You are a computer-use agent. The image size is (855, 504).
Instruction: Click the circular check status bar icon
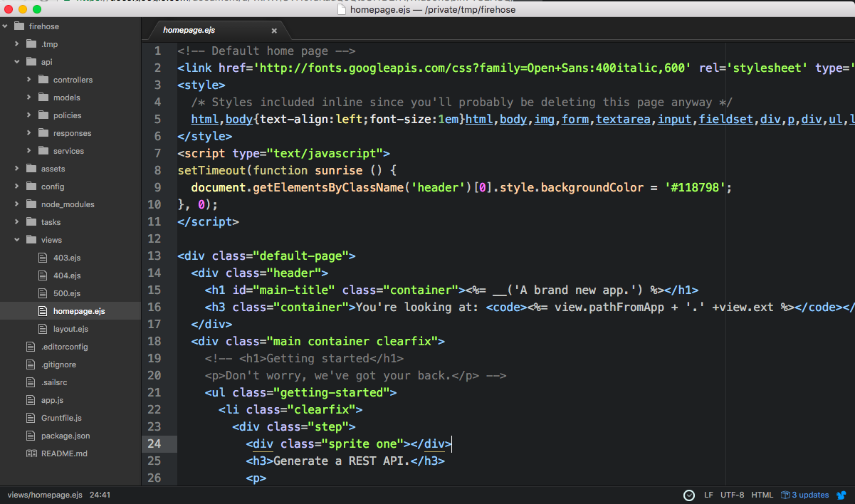[688, 495]
